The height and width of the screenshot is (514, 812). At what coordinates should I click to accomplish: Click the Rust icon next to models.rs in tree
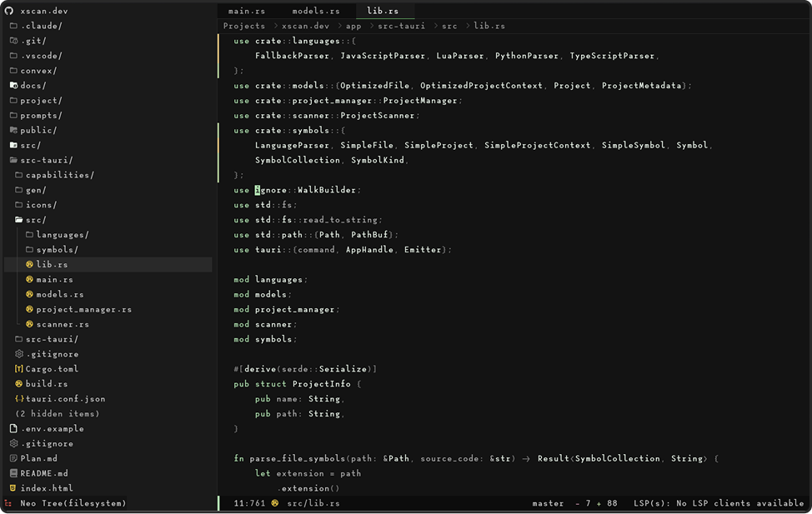coord(29,295)
